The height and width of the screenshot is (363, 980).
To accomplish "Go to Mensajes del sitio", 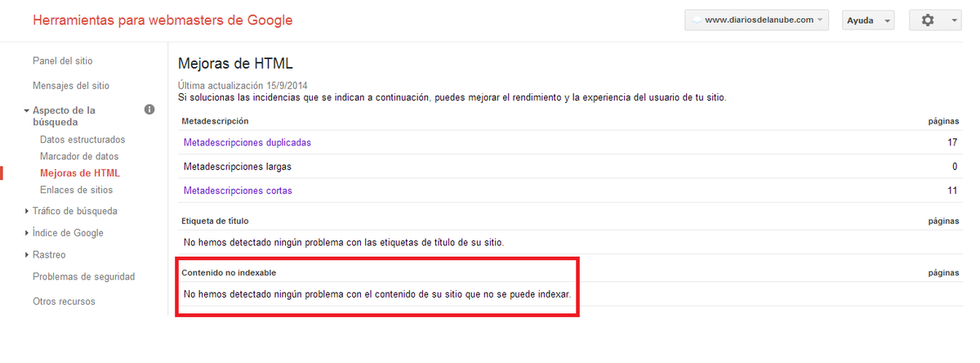I will click(x=70, y=86).
